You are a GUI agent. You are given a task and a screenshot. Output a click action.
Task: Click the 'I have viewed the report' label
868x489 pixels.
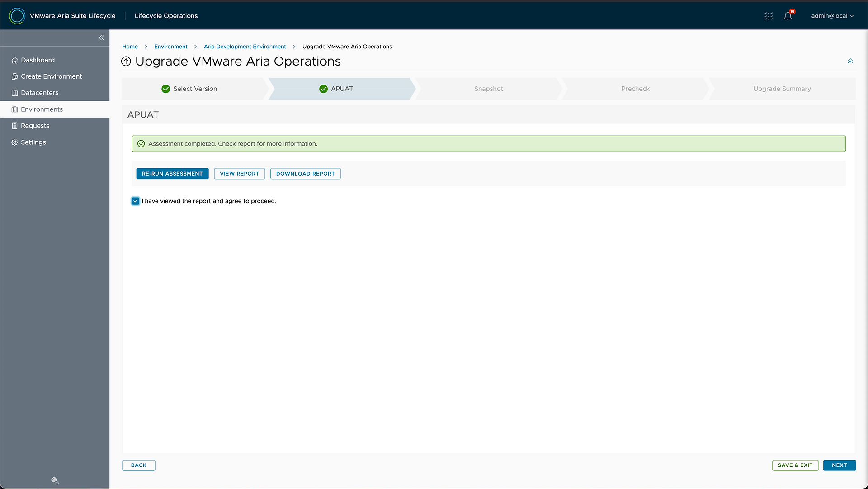point(209,201)
